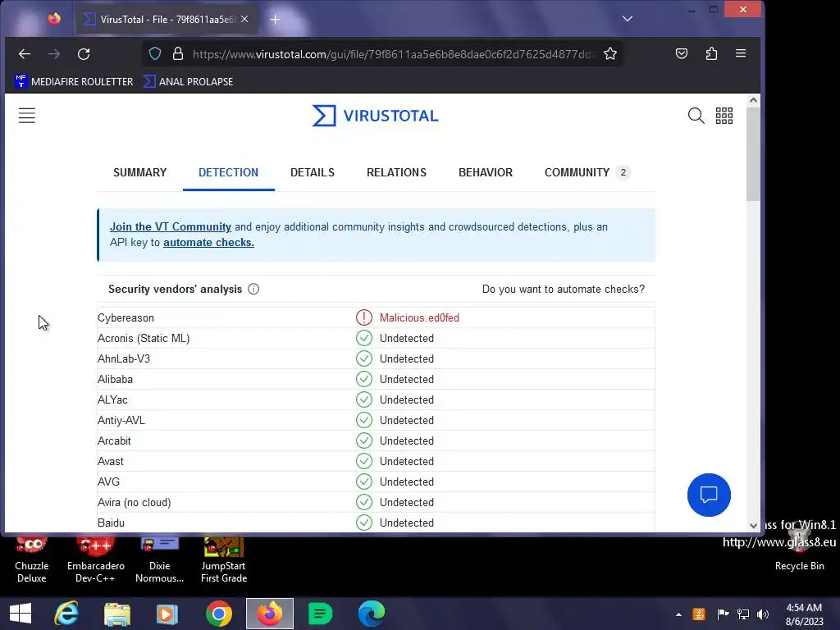The image size is (840, 630).
Task: Launch Internet Explorer from the taskbar
Action: pos(66,614)
